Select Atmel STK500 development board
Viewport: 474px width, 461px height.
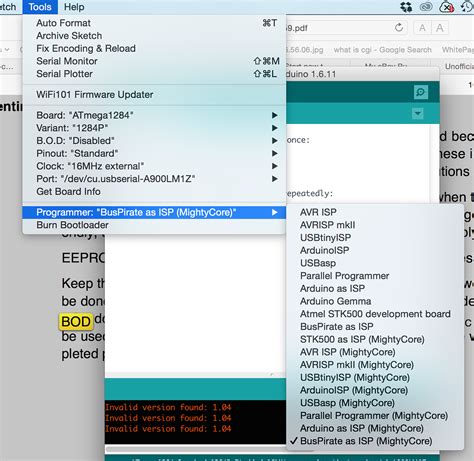pyautogui.click(x=375, y=314)
